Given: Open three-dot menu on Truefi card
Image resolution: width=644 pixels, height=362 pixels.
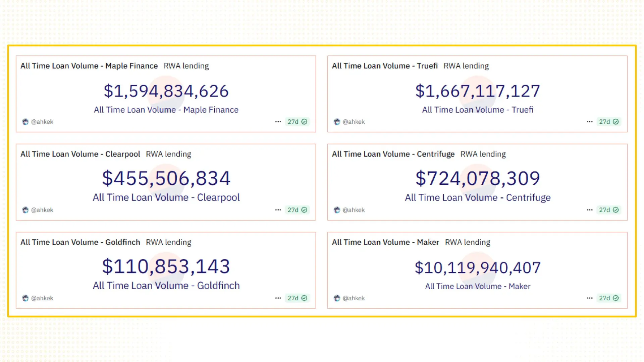Looking at the screenshot, I should [590, 122].
